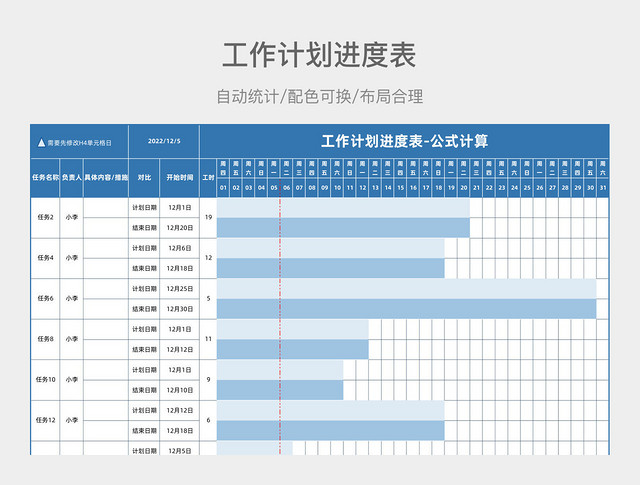The width and height of the screenshot is (640, 485).
Task: Select day column header 18
Action: click(x=438, y=188)
